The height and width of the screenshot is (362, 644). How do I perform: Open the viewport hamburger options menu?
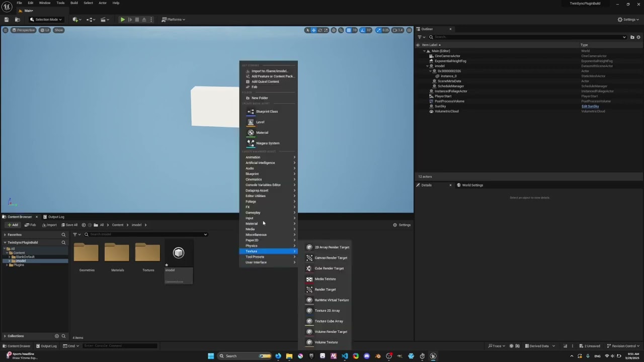pyautogui.click(x=6, y=30)
